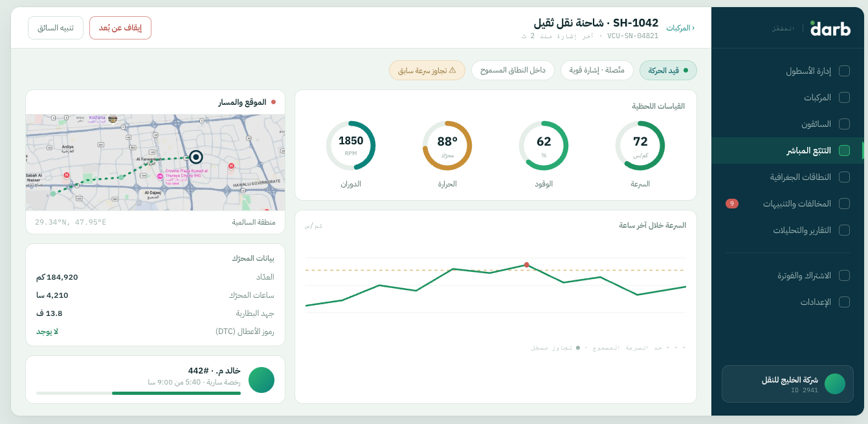The image size is (868, 424).
Task: Click the darb logo
Action: (830, 28)
